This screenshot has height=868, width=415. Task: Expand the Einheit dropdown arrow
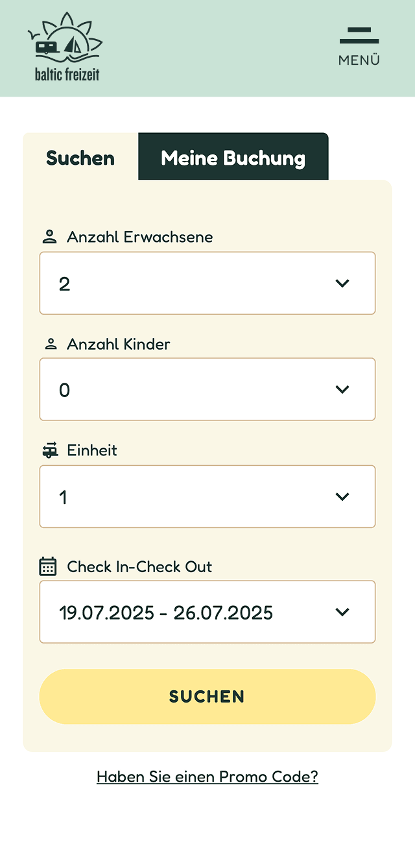(342, 496)
